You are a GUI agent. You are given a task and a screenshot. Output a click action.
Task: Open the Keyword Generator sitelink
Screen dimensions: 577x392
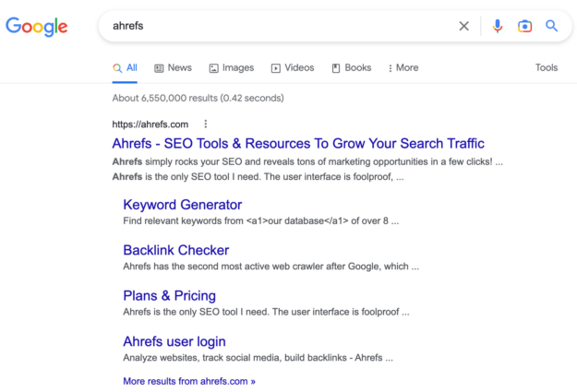tap(182, 205)
